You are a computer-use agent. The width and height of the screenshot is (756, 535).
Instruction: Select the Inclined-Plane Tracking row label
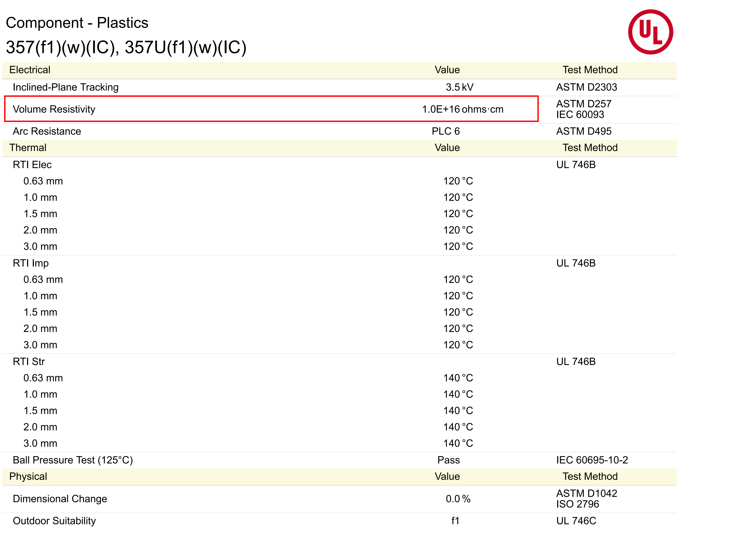[66, 87]
